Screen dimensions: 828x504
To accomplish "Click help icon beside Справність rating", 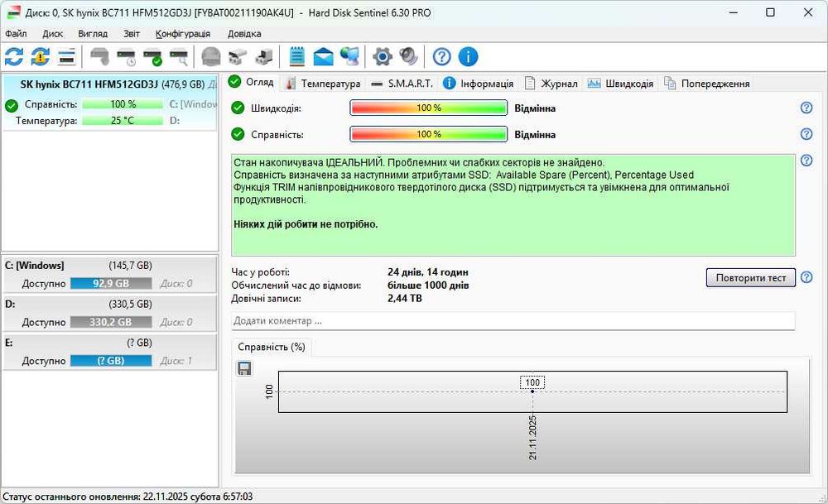I will pyautogui.click(x=806, y=134).
